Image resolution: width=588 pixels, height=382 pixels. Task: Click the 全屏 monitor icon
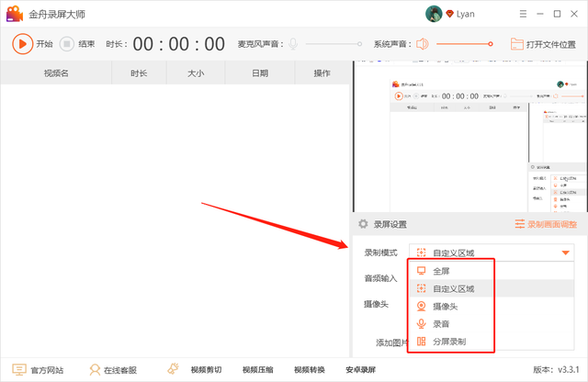(x=422, y=271)
